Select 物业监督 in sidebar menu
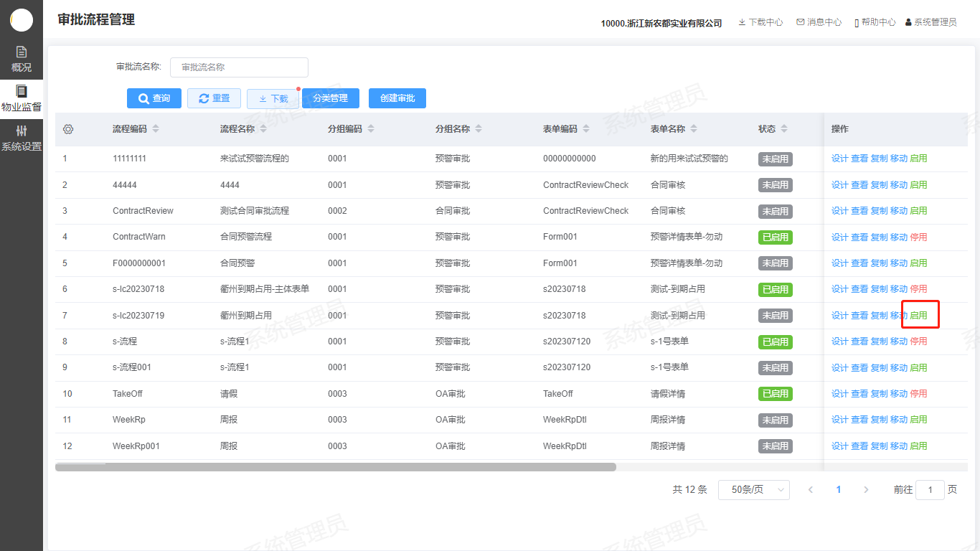Image resolution: width=980 pixels, height=551 pixels. 22,99
